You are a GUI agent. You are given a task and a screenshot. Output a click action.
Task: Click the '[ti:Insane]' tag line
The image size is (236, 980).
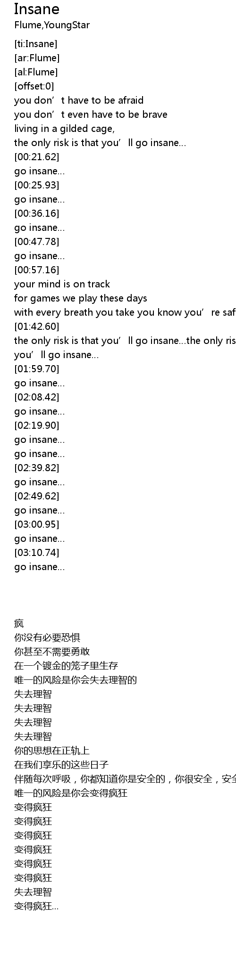click(x=36, y=44)
